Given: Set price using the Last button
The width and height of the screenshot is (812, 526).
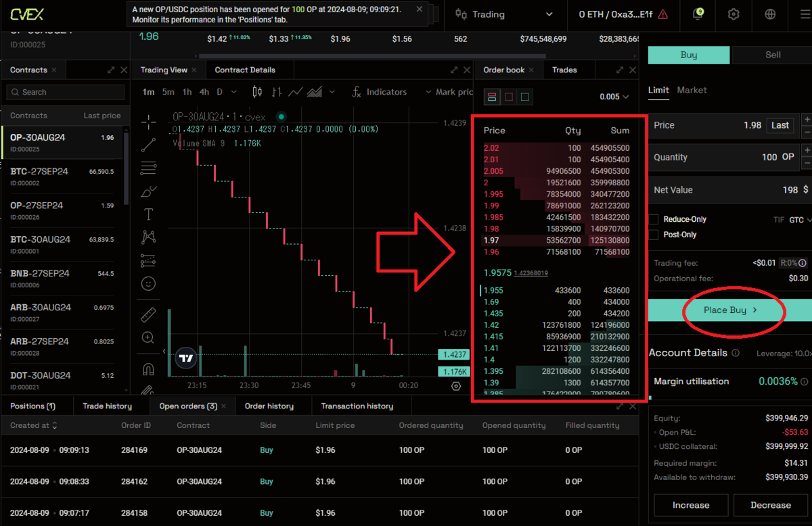Looking at the screenshot, I should [x=780, y=125].
